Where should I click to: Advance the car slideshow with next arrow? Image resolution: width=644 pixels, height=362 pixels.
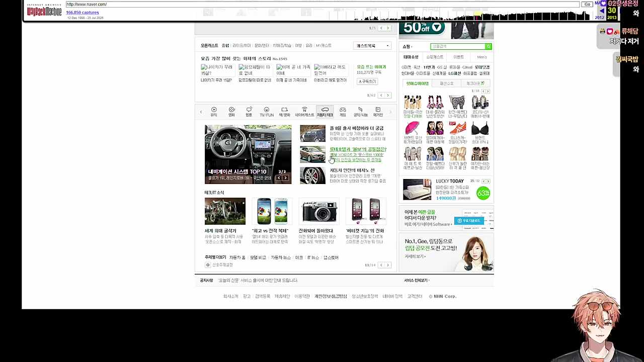[x=285, y=178]
